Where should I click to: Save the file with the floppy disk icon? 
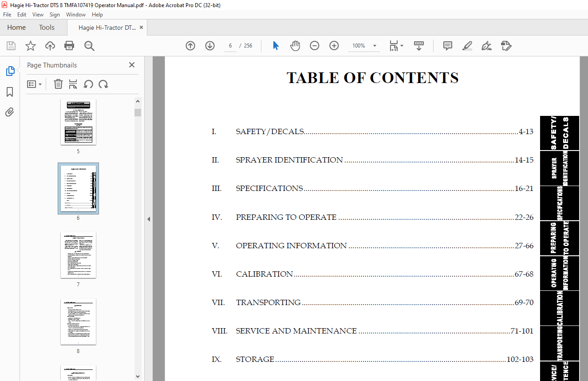[x=11, y=46]
